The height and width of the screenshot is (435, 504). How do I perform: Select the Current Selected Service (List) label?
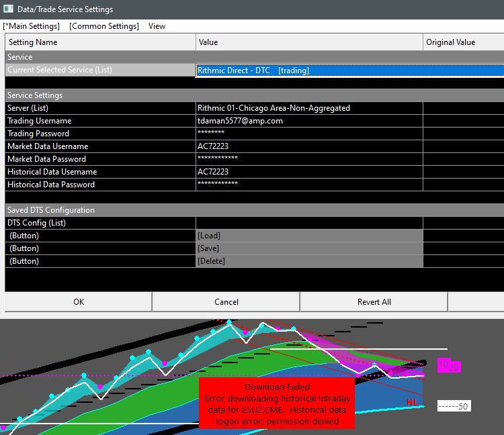tap(100, 70)
